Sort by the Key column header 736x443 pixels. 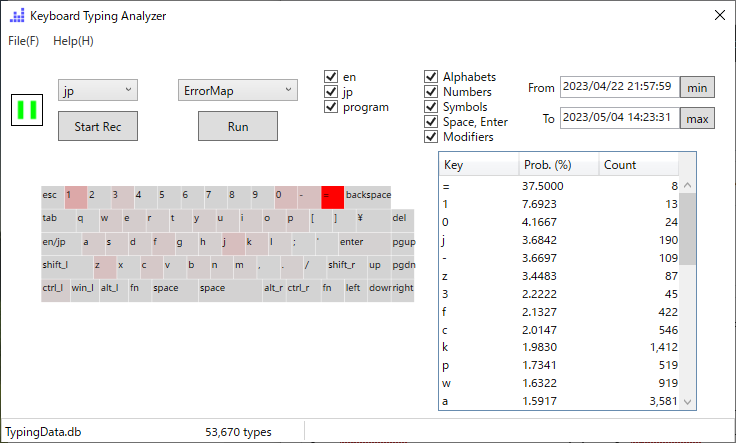click(x=479, y=165)
